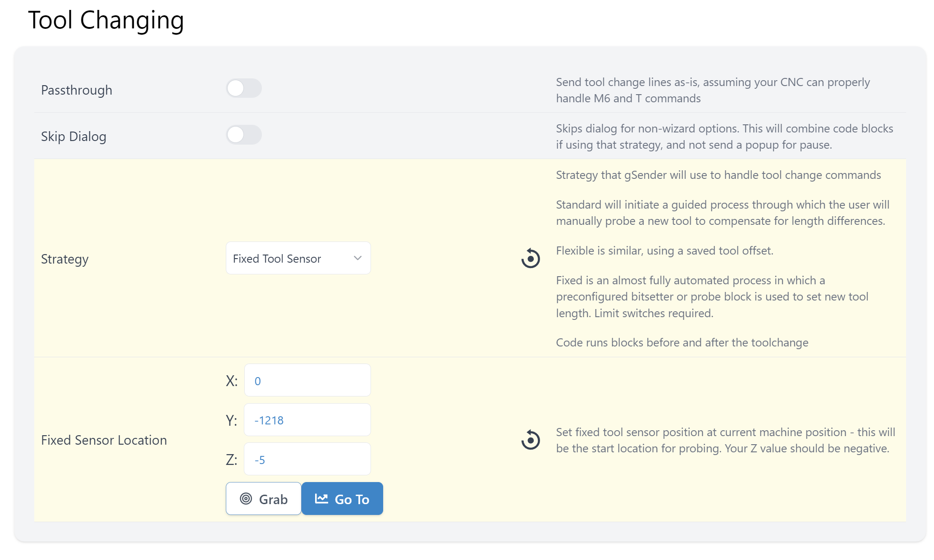Click the Skip Dialog setting label
934x560 pixels.
click(x=73, y=137)
